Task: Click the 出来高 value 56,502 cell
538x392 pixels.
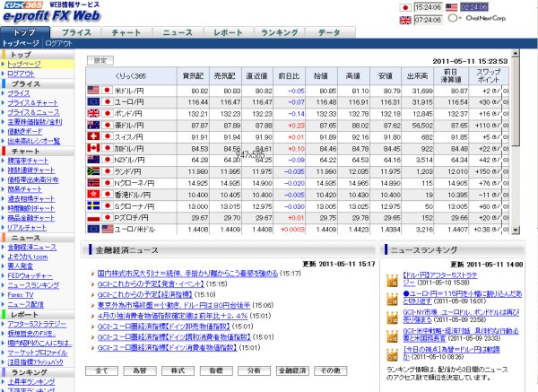Action: tap(418, 126)
